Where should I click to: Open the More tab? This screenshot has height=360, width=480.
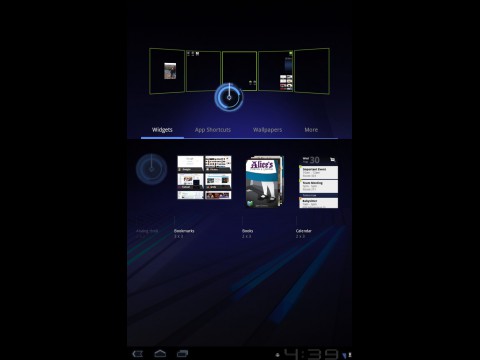tap(311, 130)
